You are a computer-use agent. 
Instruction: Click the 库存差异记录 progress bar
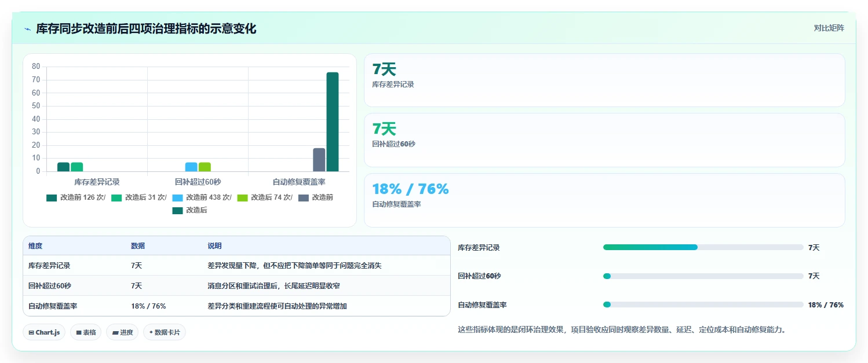click(703, 247)
